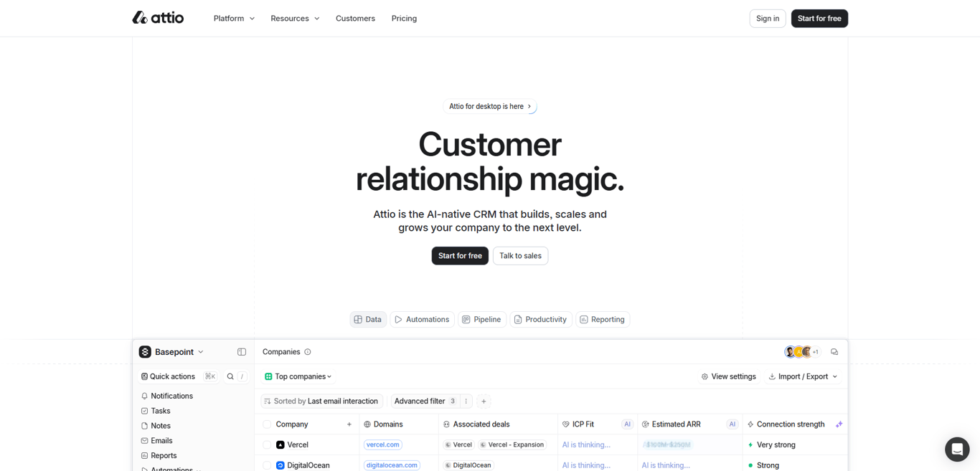Screen dimensions: 980x471
Task: Click the Associated deals column header
Action: 498,424
